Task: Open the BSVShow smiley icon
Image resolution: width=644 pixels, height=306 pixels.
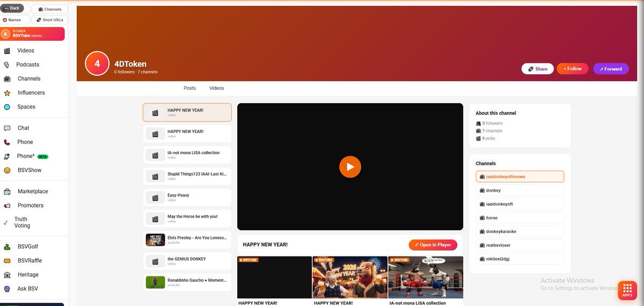Action: tap(7, 170)
